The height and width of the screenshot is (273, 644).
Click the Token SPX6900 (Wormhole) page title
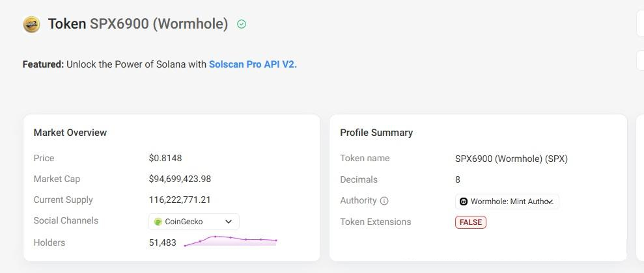pyautogui.click(x=138, y=24)
